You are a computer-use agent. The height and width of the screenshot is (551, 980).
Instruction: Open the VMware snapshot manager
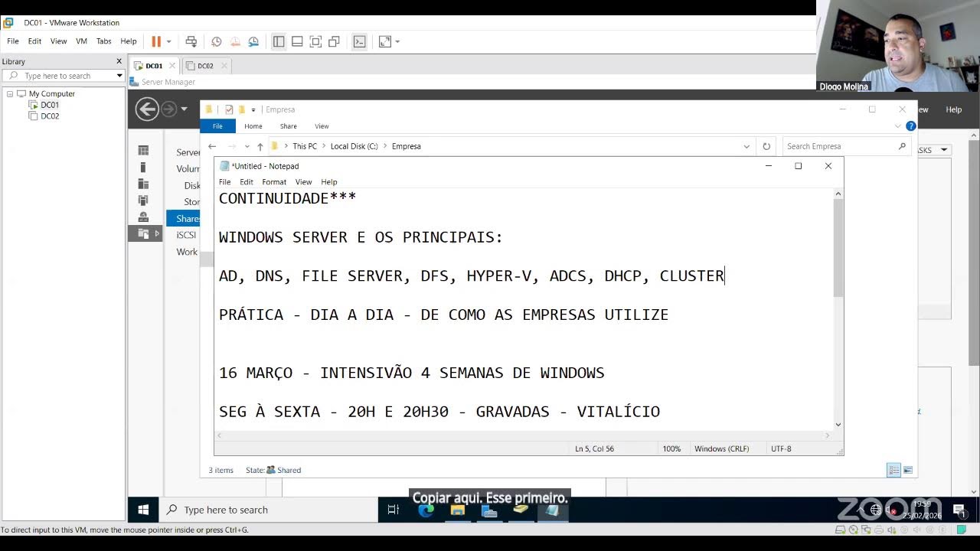253,41
